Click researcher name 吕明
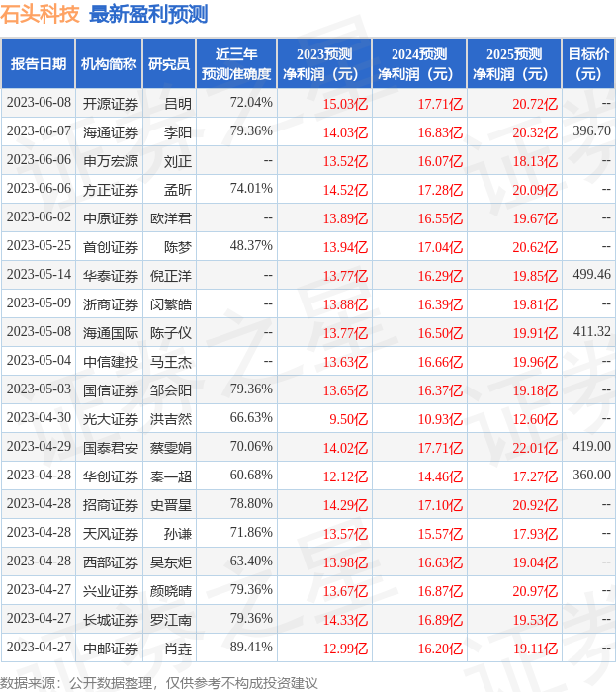616x692 pixels. click(x=178, y=104)
